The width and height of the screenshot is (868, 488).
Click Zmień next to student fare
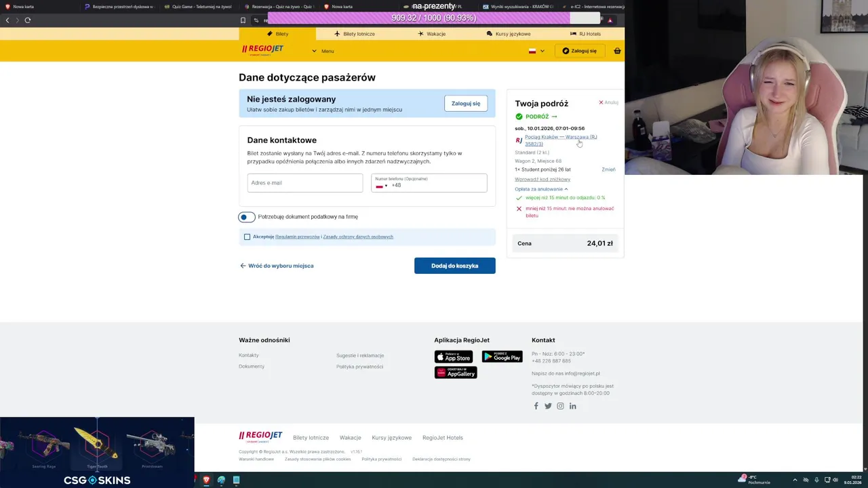[608, 169]
